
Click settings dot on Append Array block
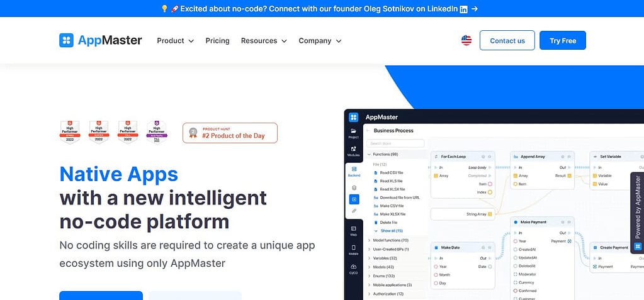563,157
